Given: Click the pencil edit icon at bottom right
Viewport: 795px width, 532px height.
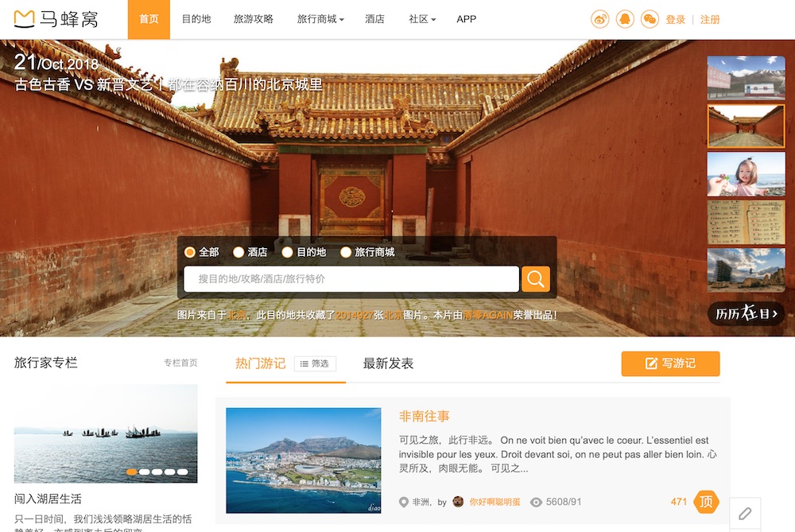Looking at the screenshot, I should (745, 514).
